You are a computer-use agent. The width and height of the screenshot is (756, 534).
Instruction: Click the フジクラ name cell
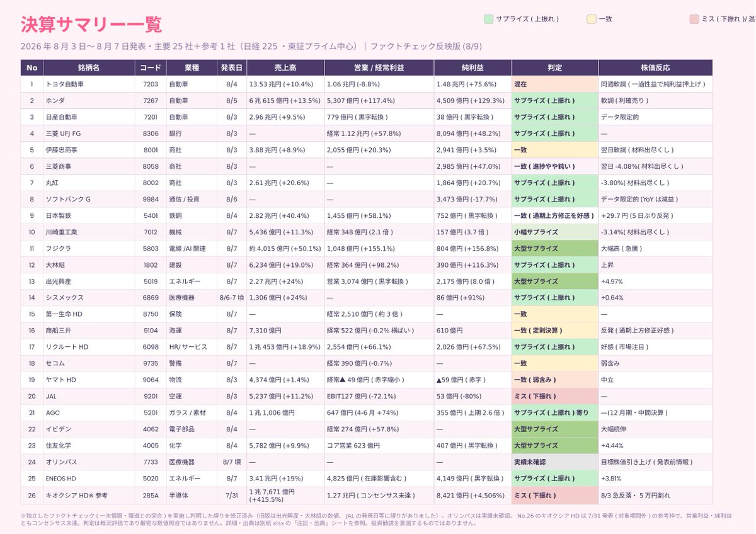click(x=89, y=248)
